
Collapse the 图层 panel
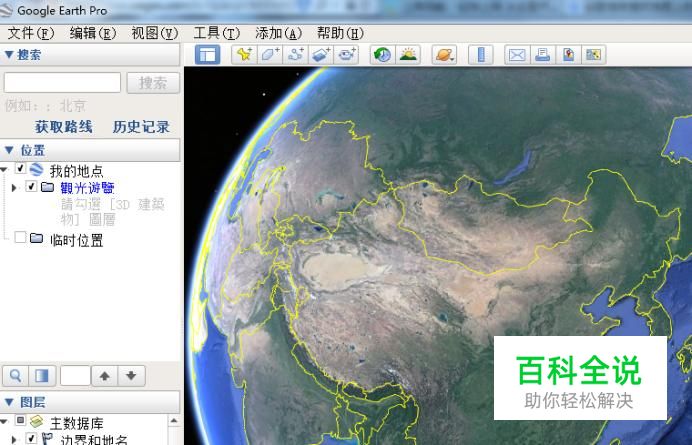[x=9, y=402]
